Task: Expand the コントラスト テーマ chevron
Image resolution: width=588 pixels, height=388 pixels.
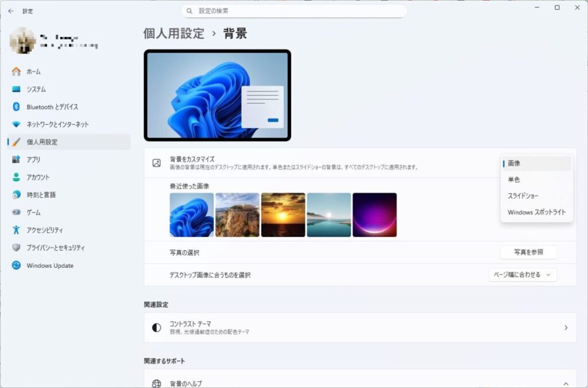Action: [x=566, y=328]
